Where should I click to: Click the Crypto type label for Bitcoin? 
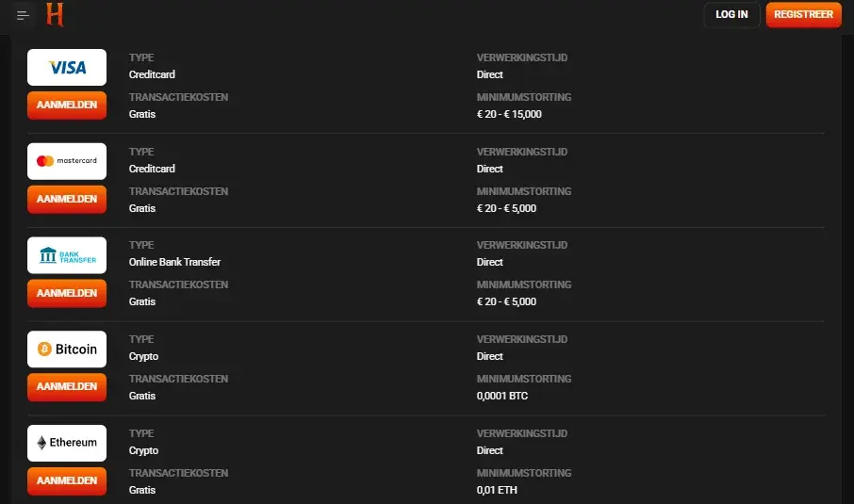coord(143,356)
